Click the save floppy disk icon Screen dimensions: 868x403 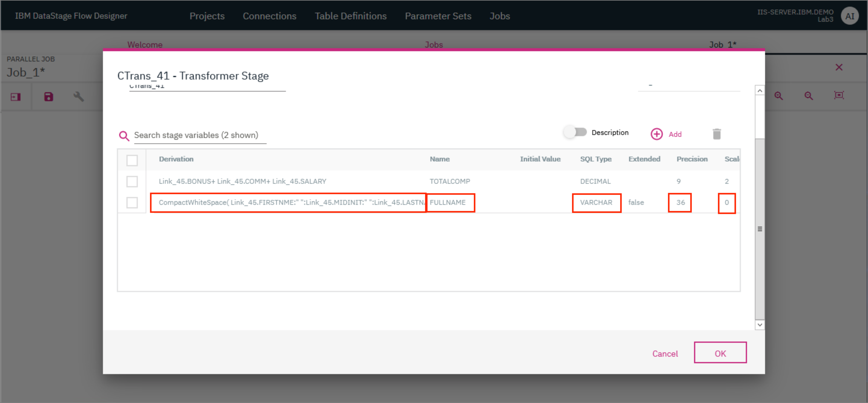coord(48,97)
